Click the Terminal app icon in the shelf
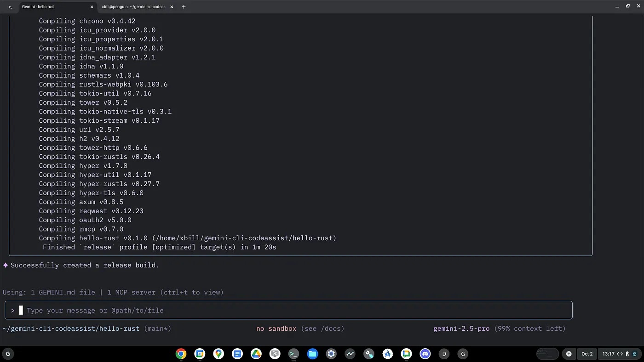This screenshot has width=644, height=362. 293,354
